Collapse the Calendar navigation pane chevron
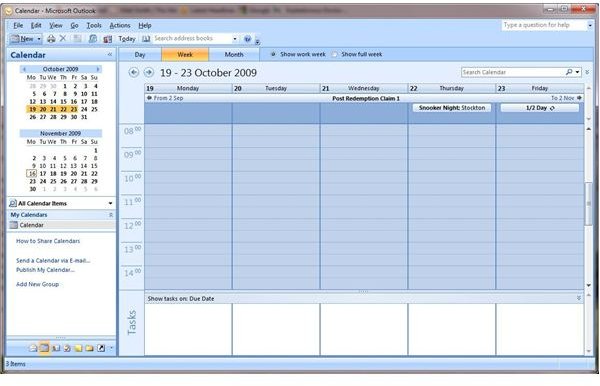600x386 pixels. (x=110, y=55)
